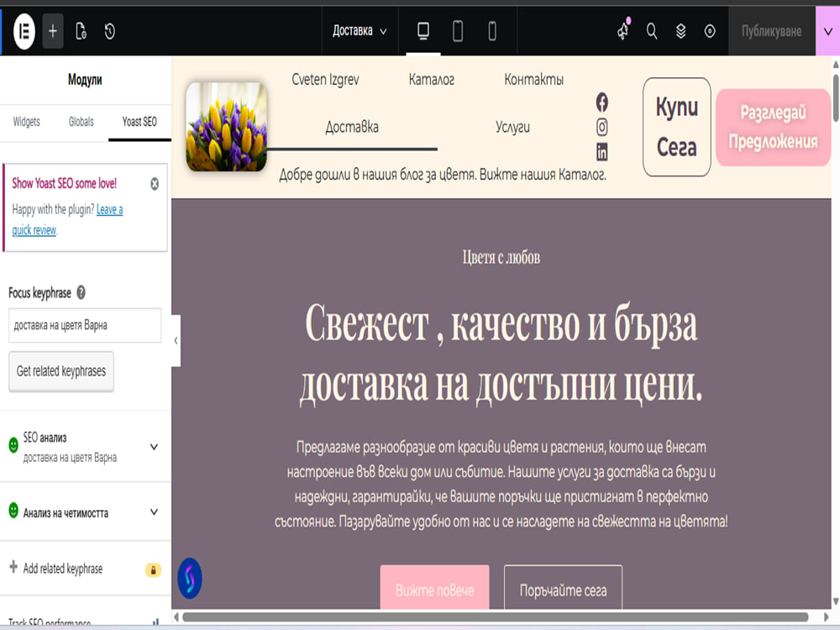Image resolution: width=840 pixels, height=630 pixels.
Task: Click the SEO analysis green smiley
Action: click(x=13, y=444)
